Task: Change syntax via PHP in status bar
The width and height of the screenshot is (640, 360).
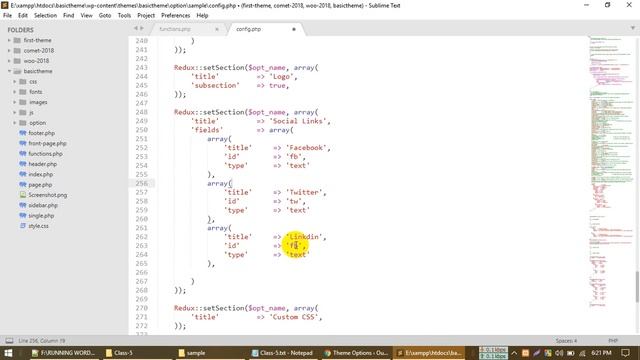Action: pyautogui.click(x=613, y=340)
